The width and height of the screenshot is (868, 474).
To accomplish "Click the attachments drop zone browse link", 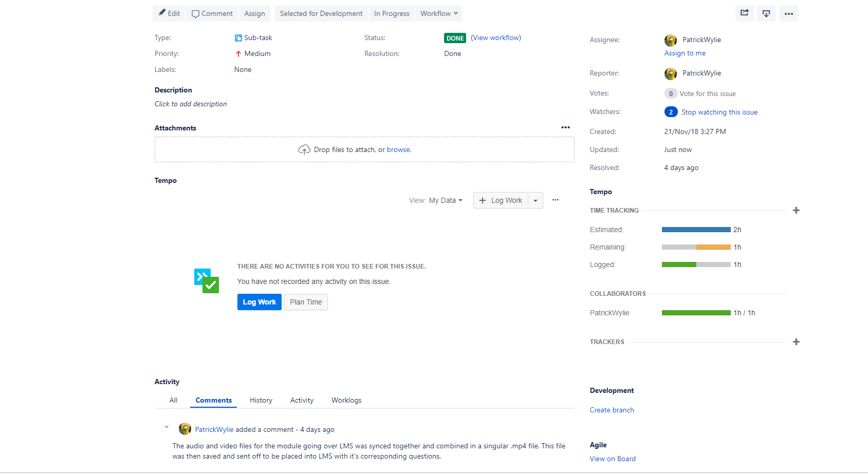I will coord(398,150).
